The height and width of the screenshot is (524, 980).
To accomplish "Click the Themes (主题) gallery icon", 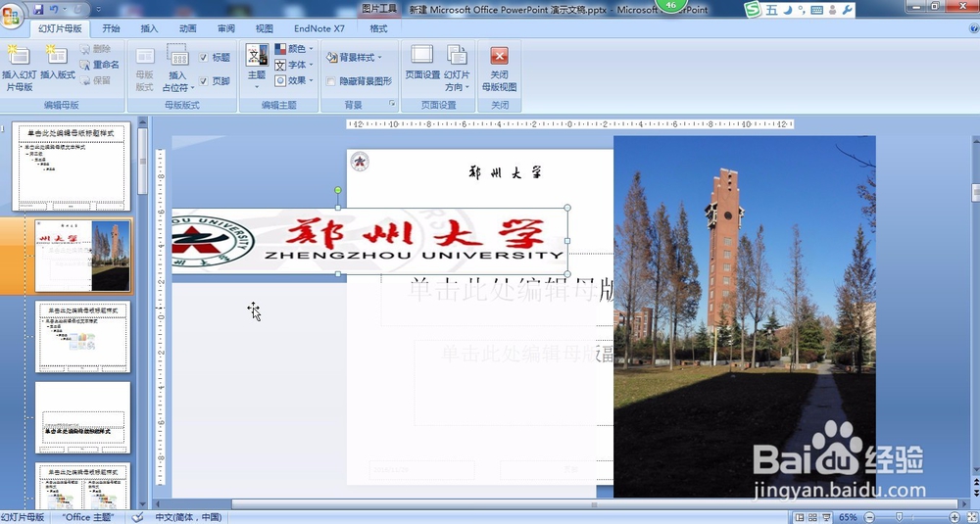I will point(257,55).
